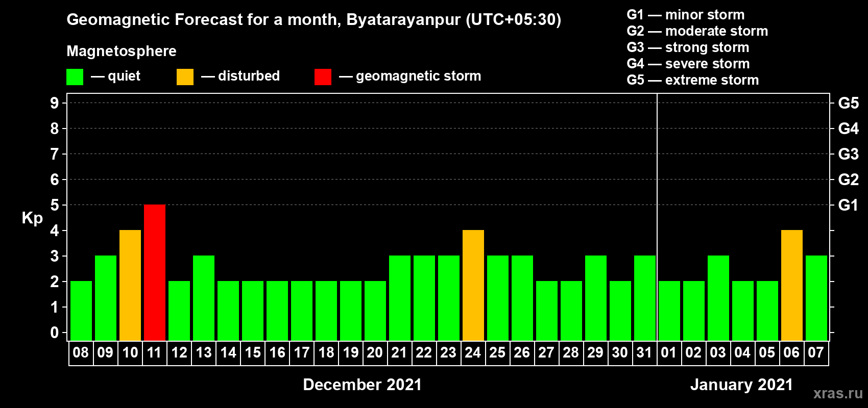Click the G5 axis label
Image resolution: width=868 pixels, height=408 pixels.
(x=849, y=103)
